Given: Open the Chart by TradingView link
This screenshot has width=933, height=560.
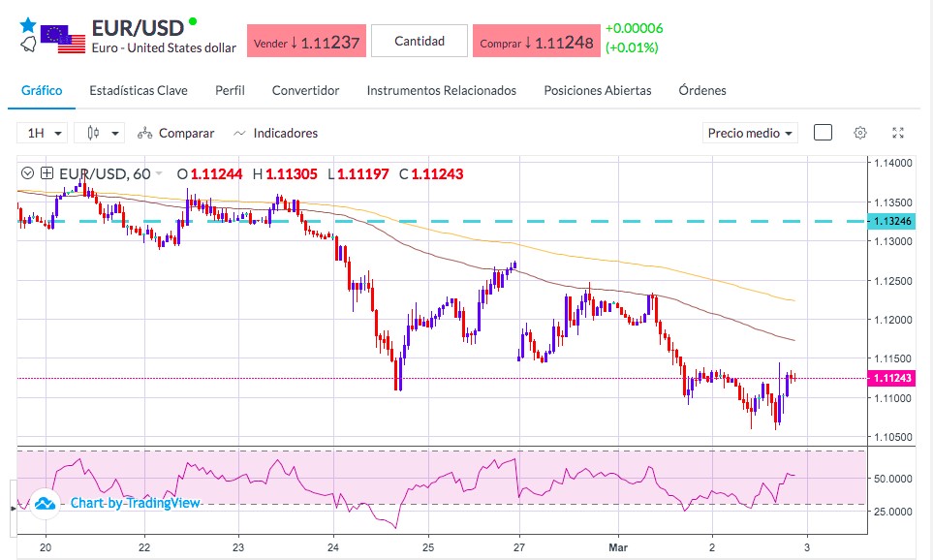Looking at the screenshot, I should [136, 503].
